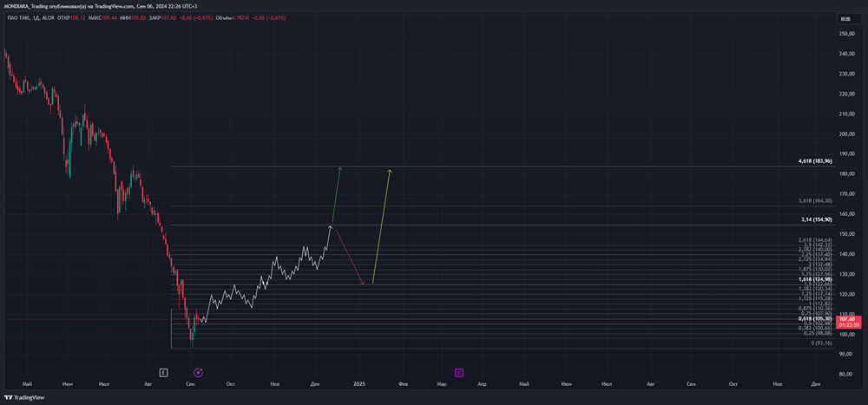The image size is (868, 405).
Task: Click the Сен label on time axis
Action: point(190,383)
